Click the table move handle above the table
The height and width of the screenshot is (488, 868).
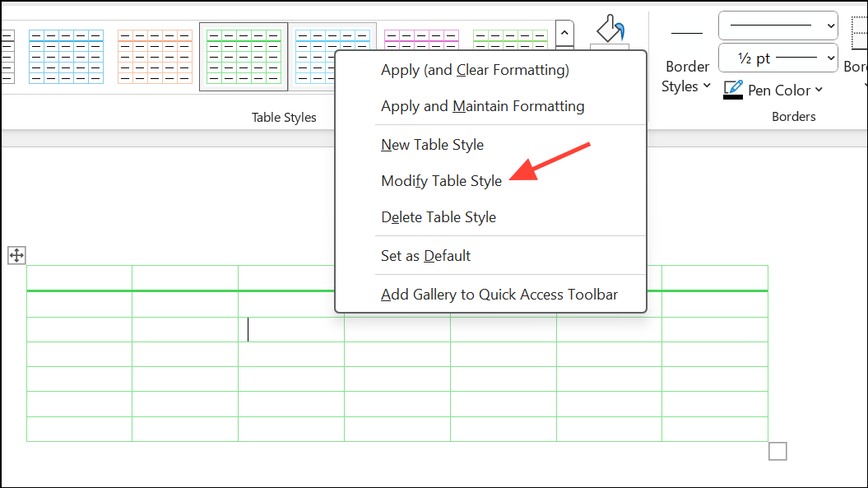16,256
